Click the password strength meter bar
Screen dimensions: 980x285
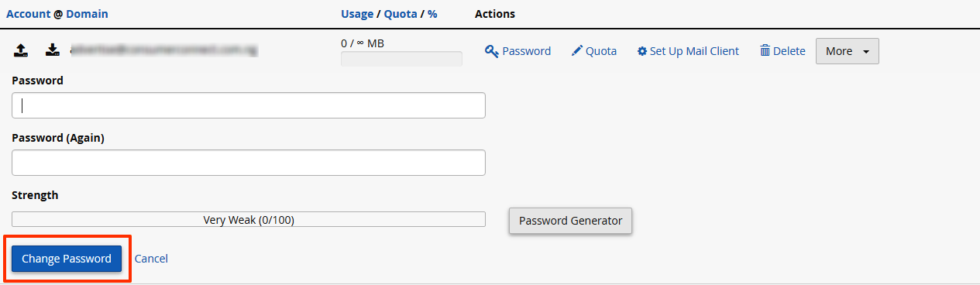(249, 220)
